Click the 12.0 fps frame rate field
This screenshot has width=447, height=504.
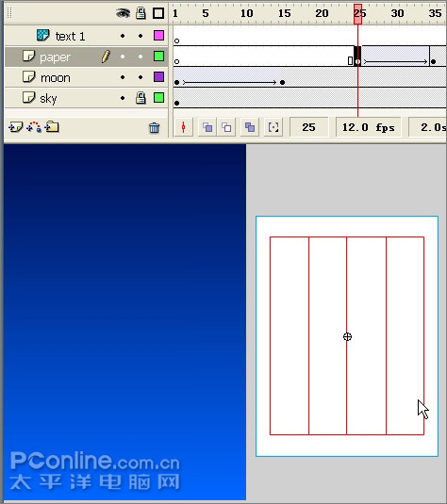pos(369,127)
